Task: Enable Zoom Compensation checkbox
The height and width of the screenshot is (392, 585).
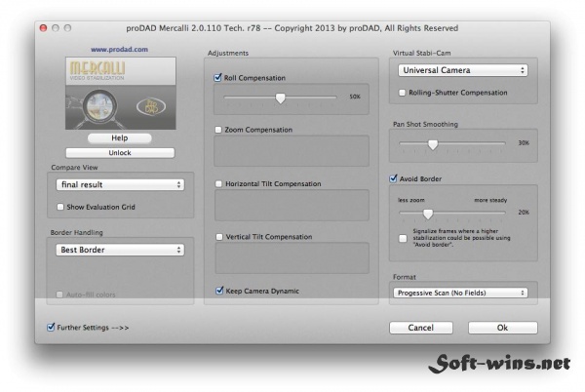Action: (x=218, y=130)
